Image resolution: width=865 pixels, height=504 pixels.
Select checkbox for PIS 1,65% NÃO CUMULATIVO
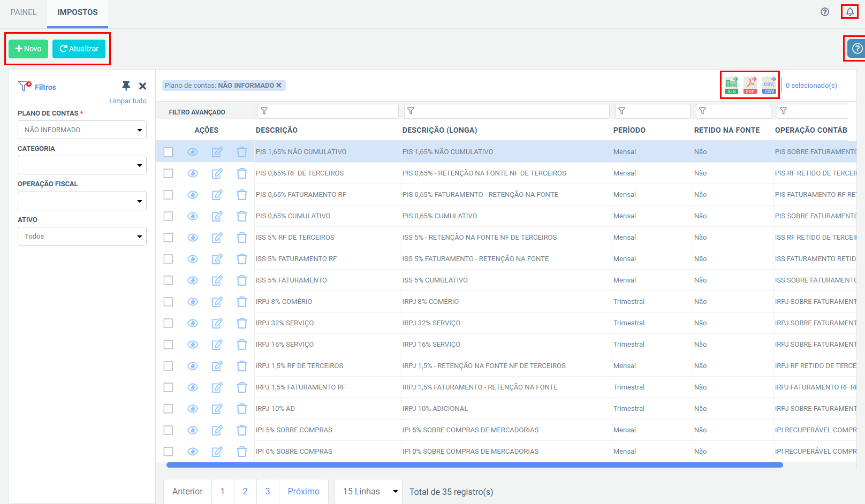click(x=168, y=152)
